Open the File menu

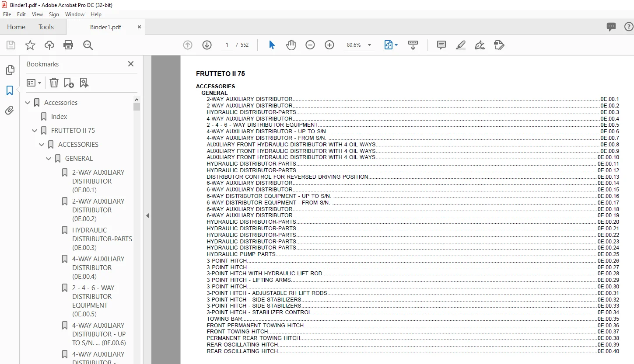[x=7, y=14]
